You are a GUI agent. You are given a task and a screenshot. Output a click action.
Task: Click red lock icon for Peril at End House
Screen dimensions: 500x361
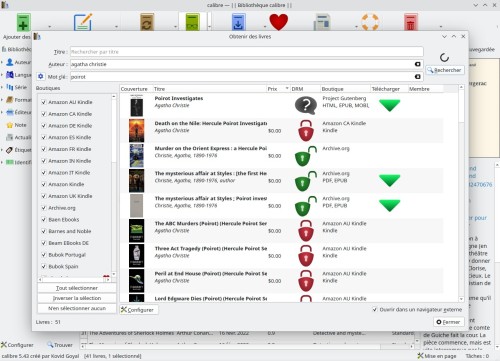[306, 281]
